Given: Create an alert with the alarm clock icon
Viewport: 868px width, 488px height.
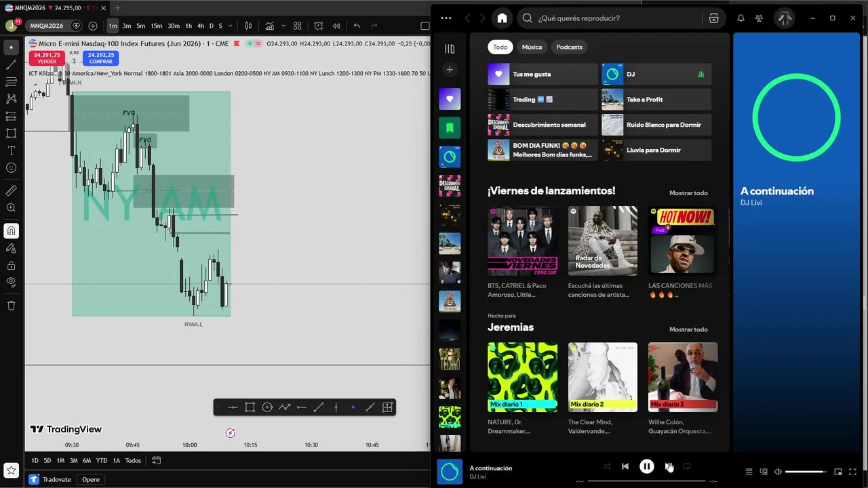Looking at the screenshot, I should 319,26.
